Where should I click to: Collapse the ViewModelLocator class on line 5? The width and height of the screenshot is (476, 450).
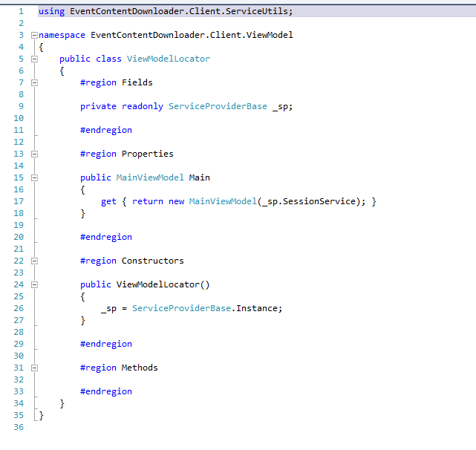[x=34, y=59]
